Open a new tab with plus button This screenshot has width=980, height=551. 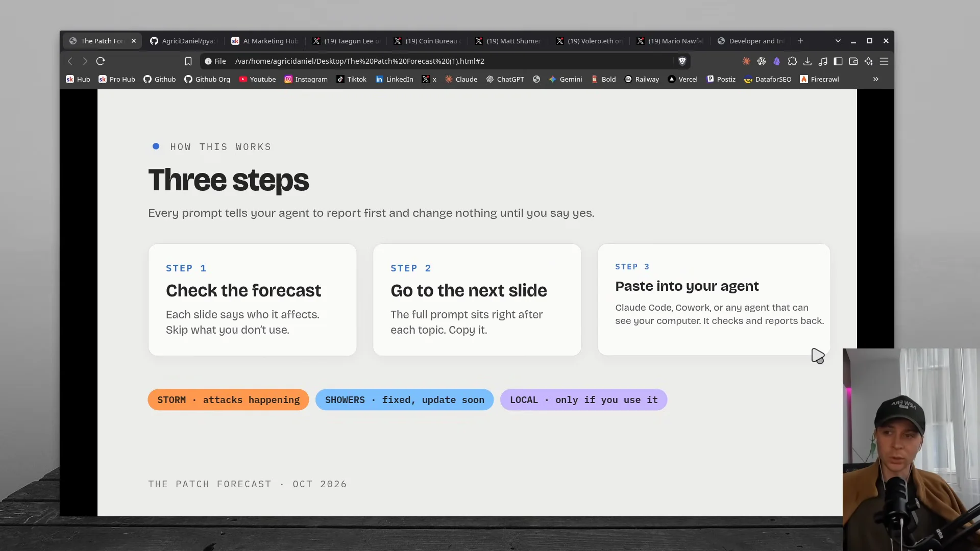(800, 41)
